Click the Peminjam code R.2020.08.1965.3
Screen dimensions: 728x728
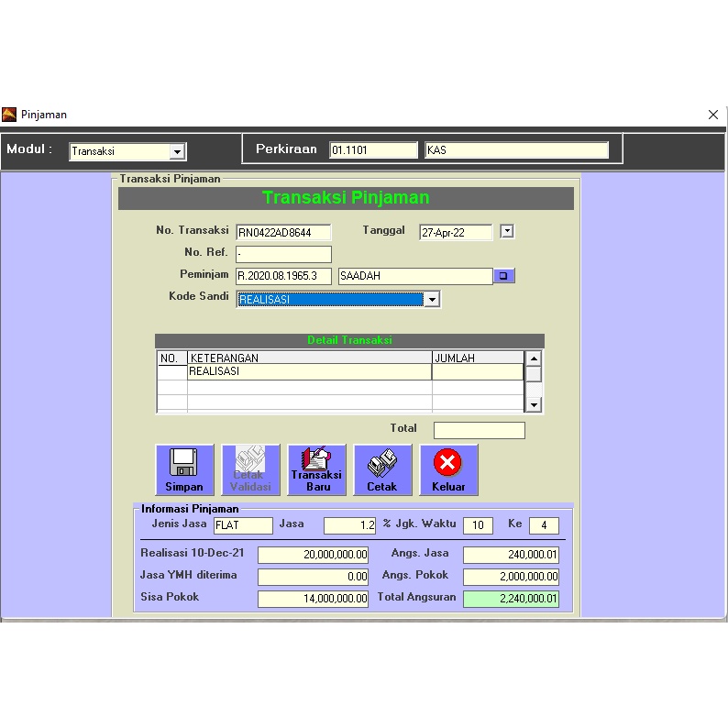[283, 276]
